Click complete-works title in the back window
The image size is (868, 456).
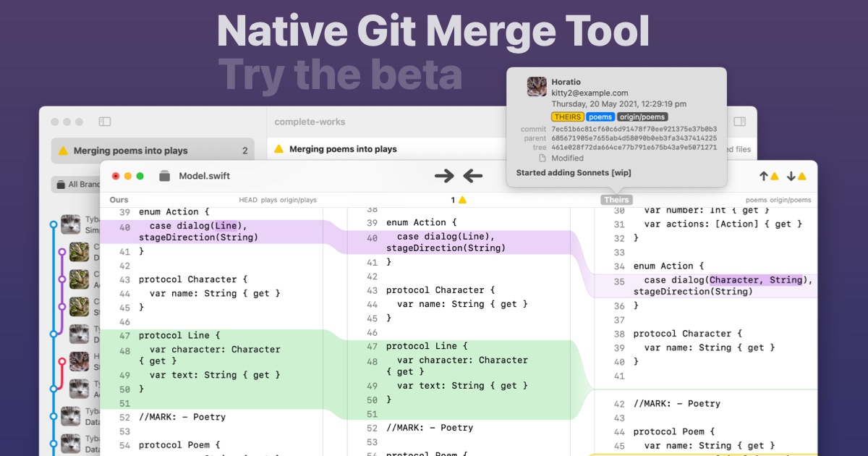[310, 122]
